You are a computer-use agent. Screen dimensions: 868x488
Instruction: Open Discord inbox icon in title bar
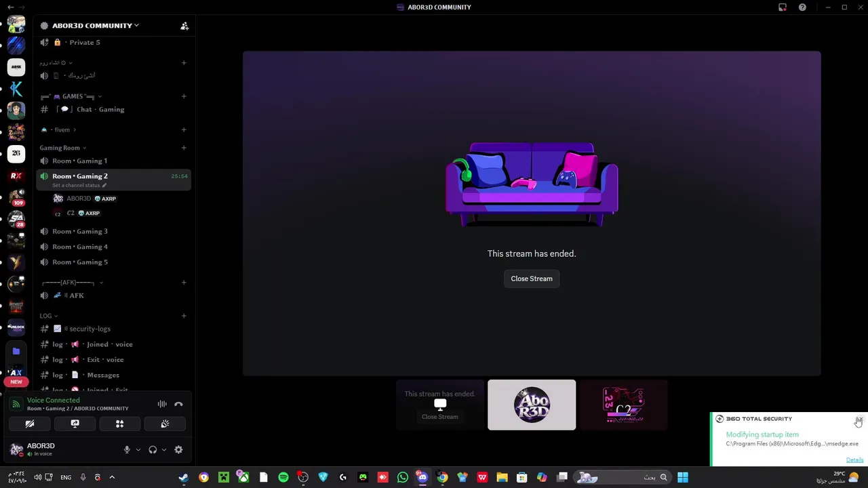(783, 7)
